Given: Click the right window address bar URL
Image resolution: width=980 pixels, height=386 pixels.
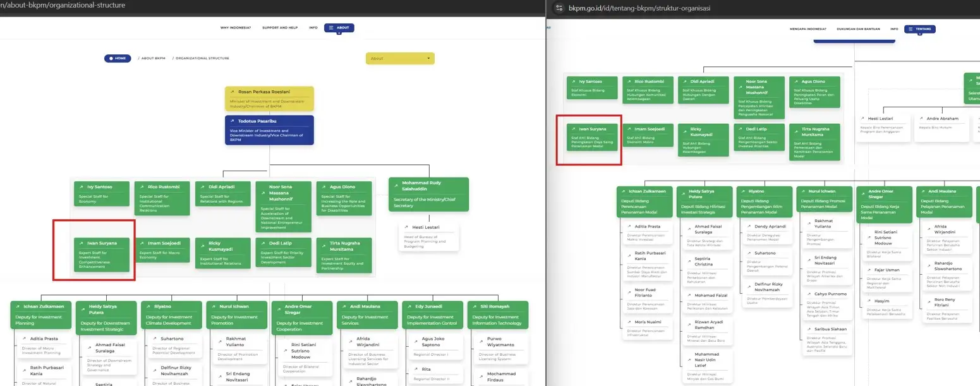Looking at the screenshot, I should click(x=639, y=8).
